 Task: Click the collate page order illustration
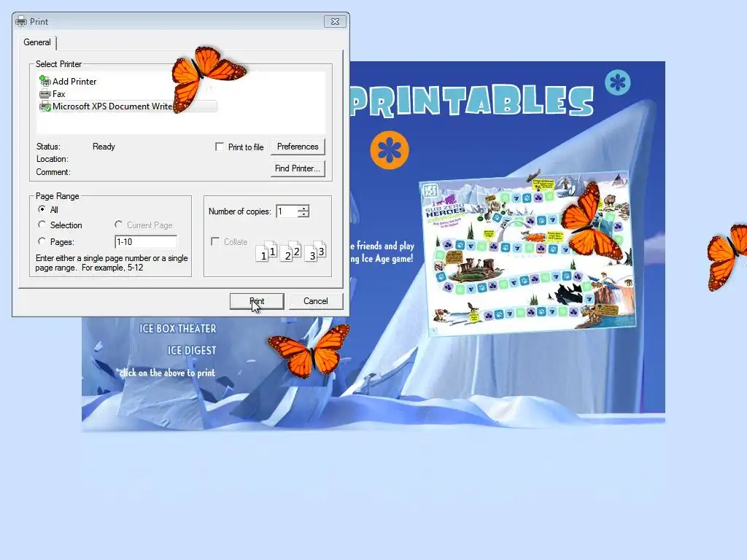click(x=291, y=251)
